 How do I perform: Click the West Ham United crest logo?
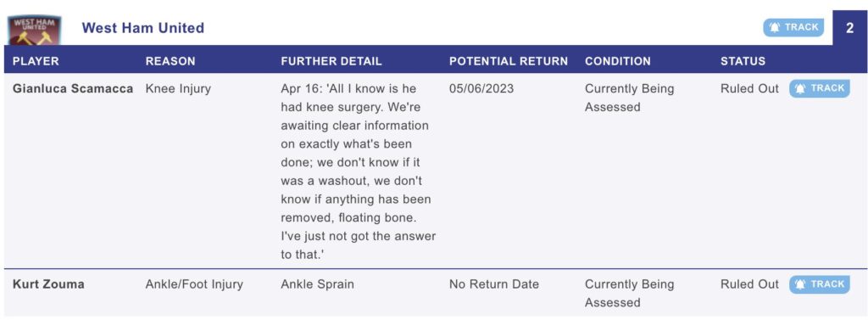pyautogui.click(x=34, y=30)
